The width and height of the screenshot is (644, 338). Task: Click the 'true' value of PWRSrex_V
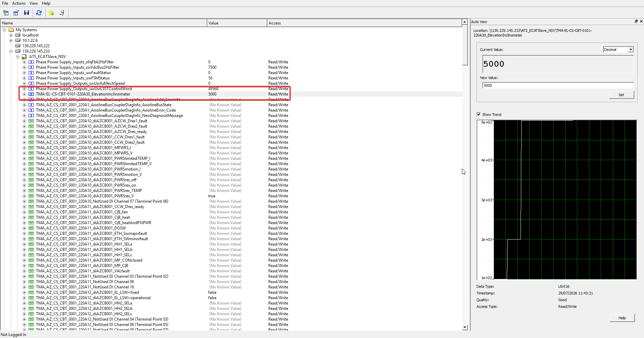(212, 196)
